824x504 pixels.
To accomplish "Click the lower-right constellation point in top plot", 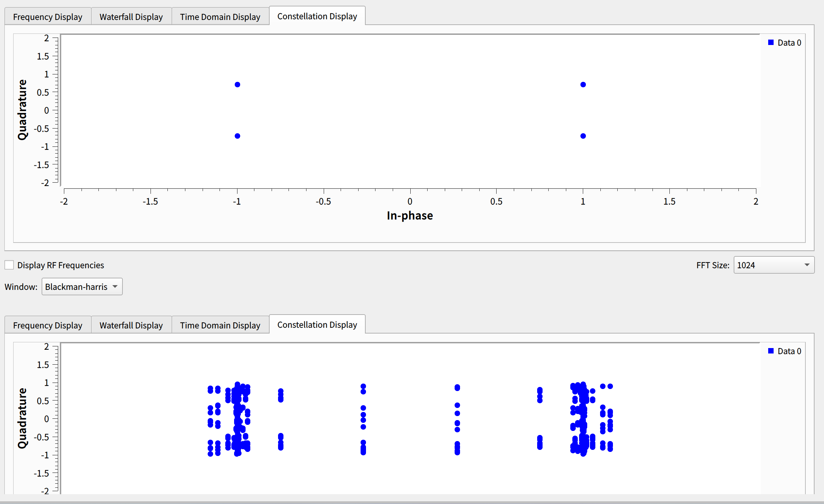I will tap(583, 136).
